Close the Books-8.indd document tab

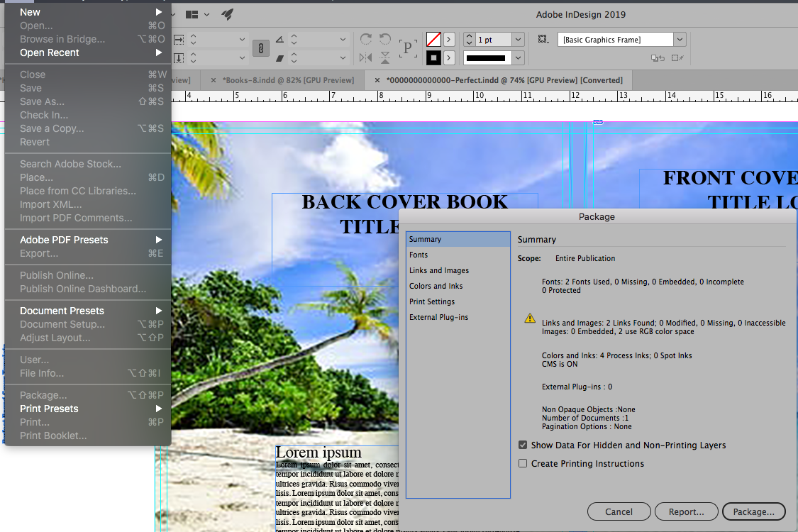tap(214, 80)
